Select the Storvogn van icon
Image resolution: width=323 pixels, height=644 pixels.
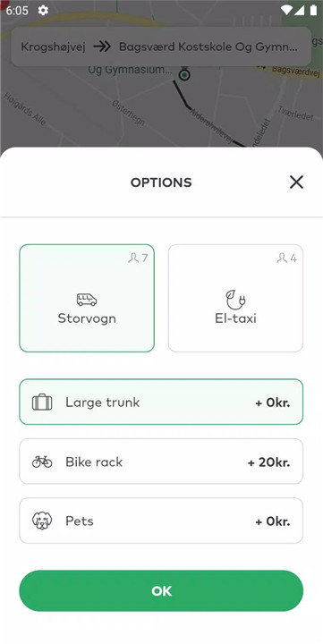tap(87, 300)
